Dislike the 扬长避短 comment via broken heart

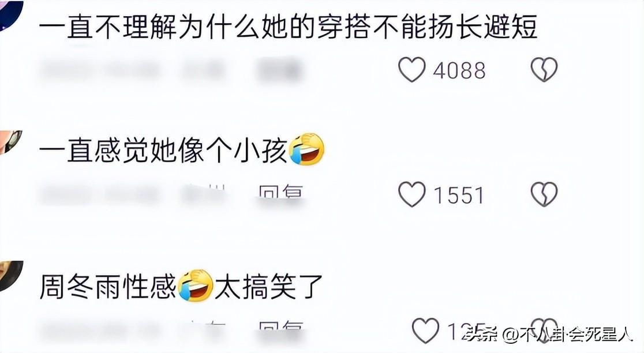point(544,69)
